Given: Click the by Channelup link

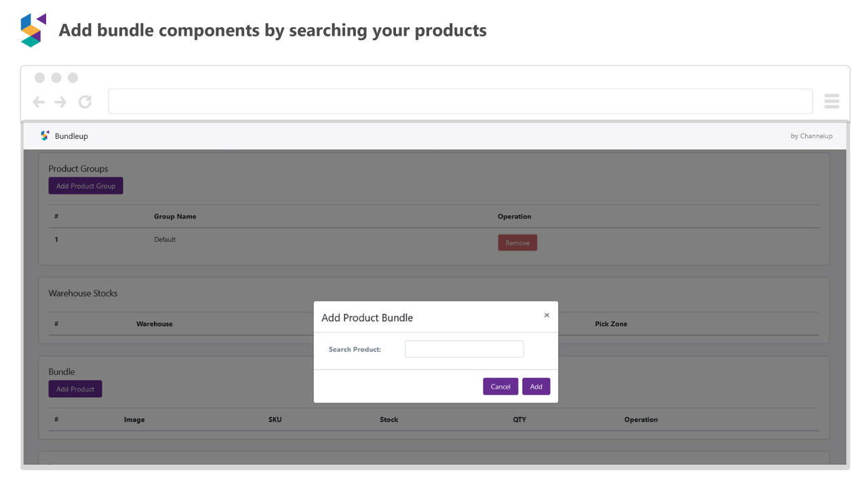Looking at the screenshot, I should 811,136.
